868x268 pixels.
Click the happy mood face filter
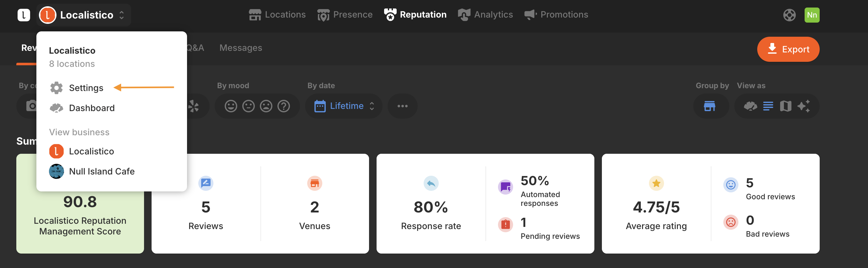[231, 106]
